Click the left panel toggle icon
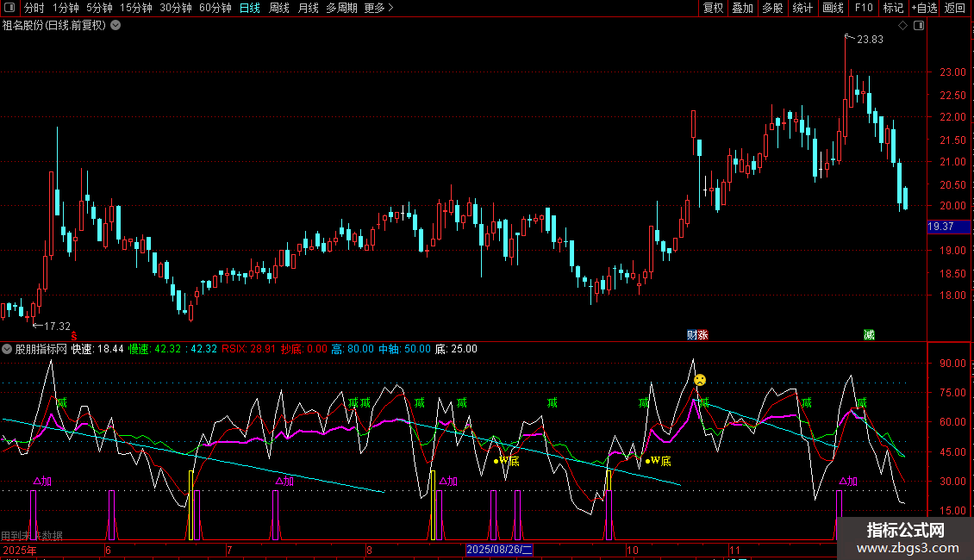This screenshot has width=974, height=560. pos(9,8)
